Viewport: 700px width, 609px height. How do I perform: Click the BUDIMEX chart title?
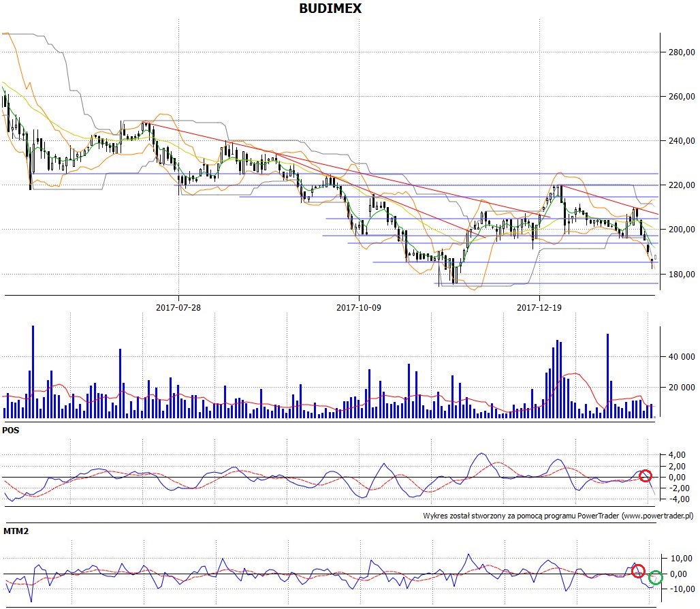coord(330,8)
